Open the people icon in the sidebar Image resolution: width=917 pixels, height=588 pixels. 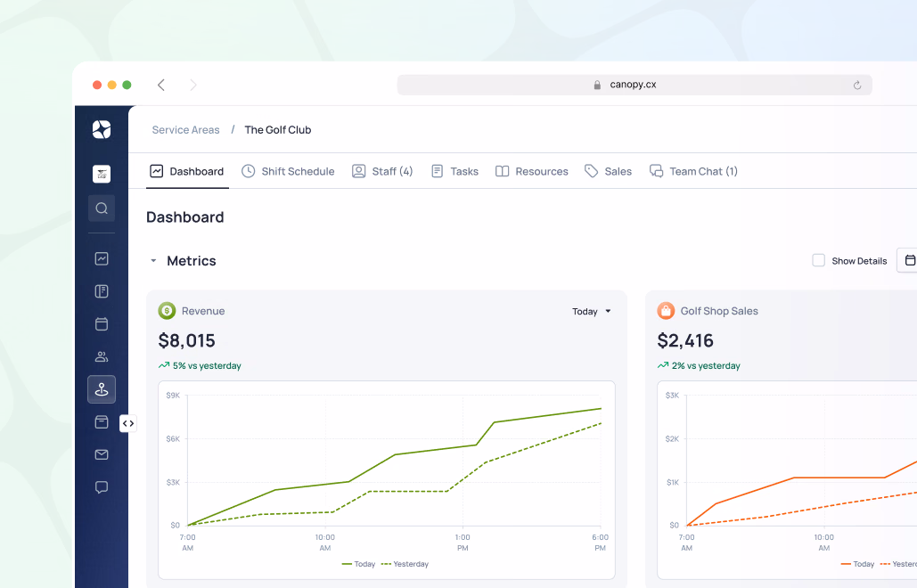pyautogui.click(x=102, y=356)
